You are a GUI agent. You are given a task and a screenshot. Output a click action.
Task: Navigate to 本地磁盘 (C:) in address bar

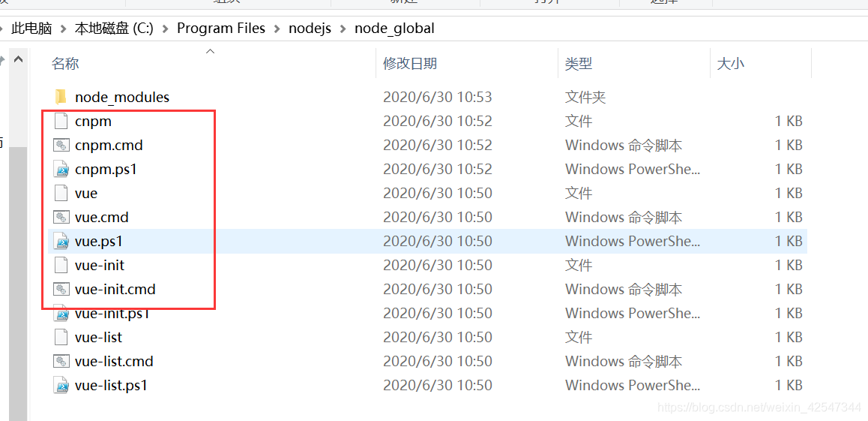point(114,29)
